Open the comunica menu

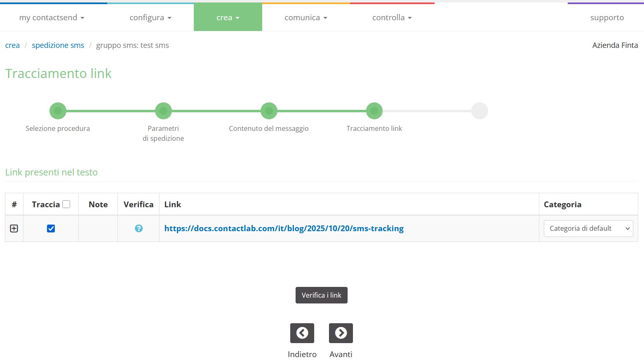306,18
